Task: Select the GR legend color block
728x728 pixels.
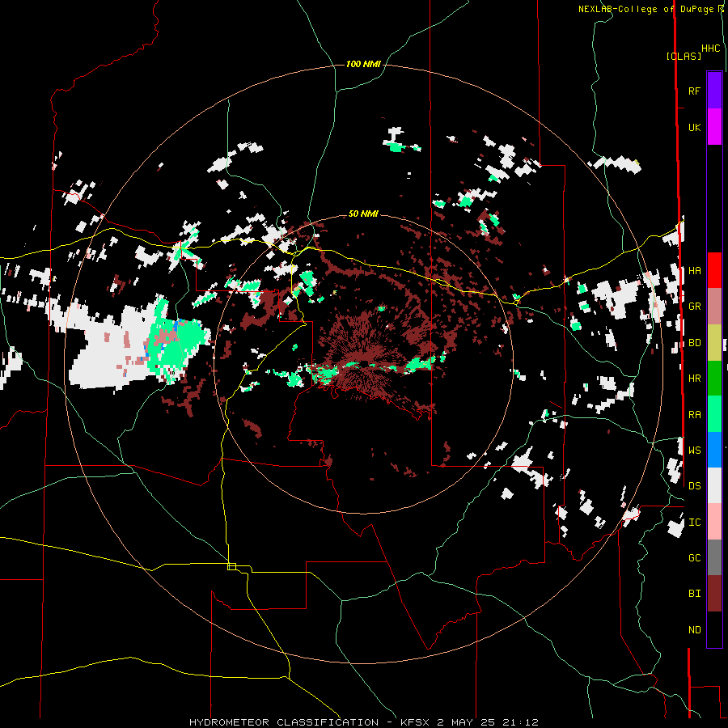Action: pos(714,307)
